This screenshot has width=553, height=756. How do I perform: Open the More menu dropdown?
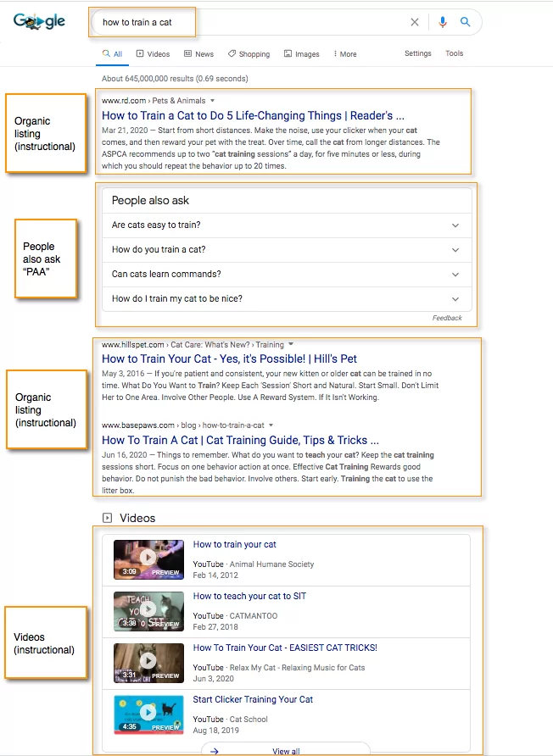pos(345,54)
